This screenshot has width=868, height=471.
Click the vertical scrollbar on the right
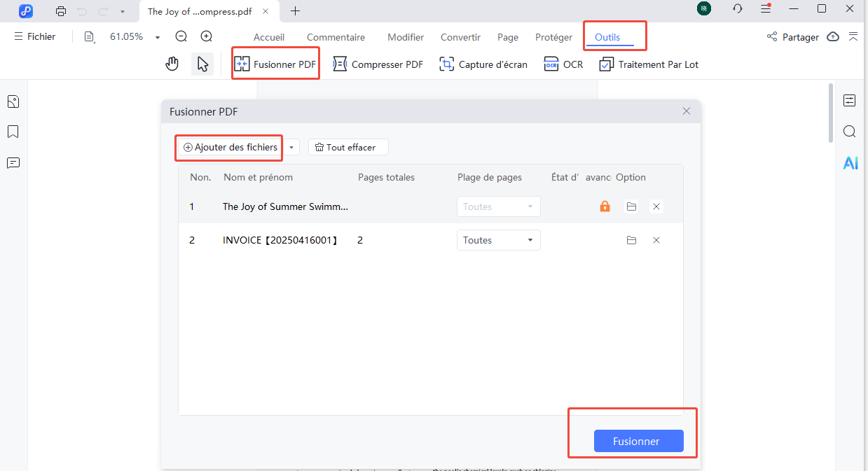(831, 112)
